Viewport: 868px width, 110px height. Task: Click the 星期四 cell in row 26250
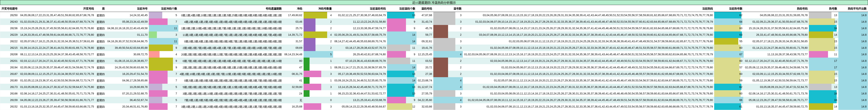pyautogui.click(x=101, y=15)
